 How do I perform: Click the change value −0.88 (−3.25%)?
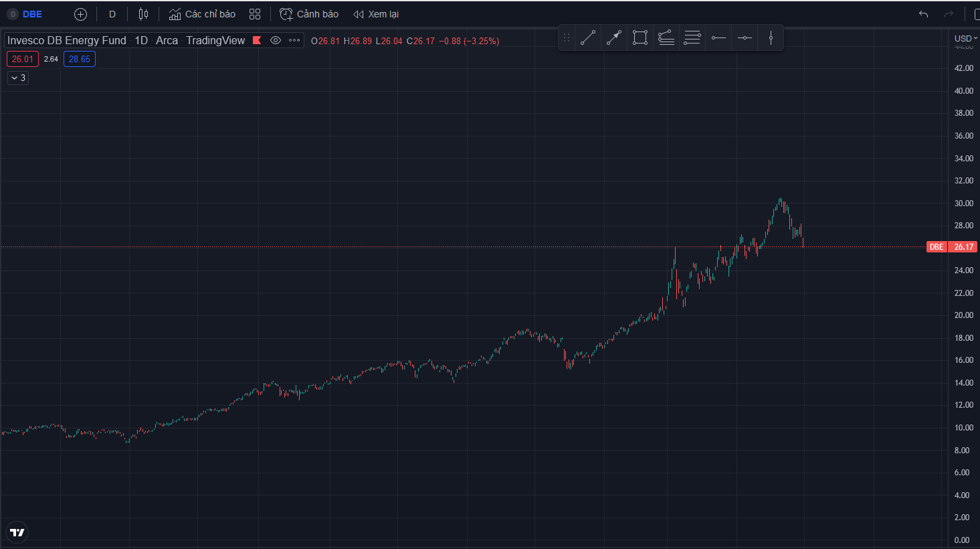point(469,41)
